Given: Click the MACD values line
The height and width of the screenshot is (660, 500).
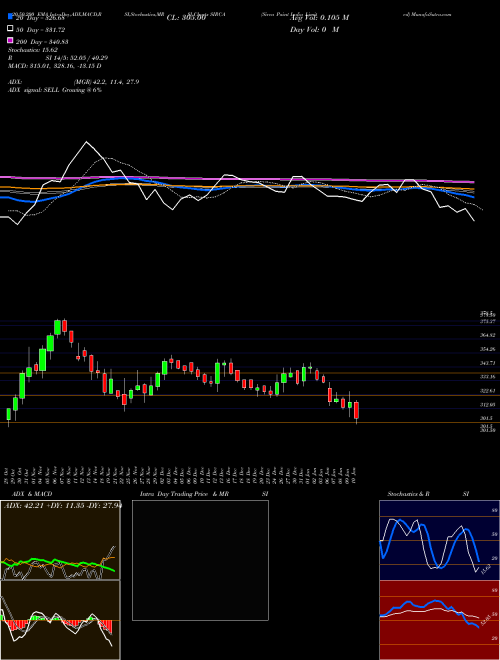Looking at the screenshot, I should (55, 66).
